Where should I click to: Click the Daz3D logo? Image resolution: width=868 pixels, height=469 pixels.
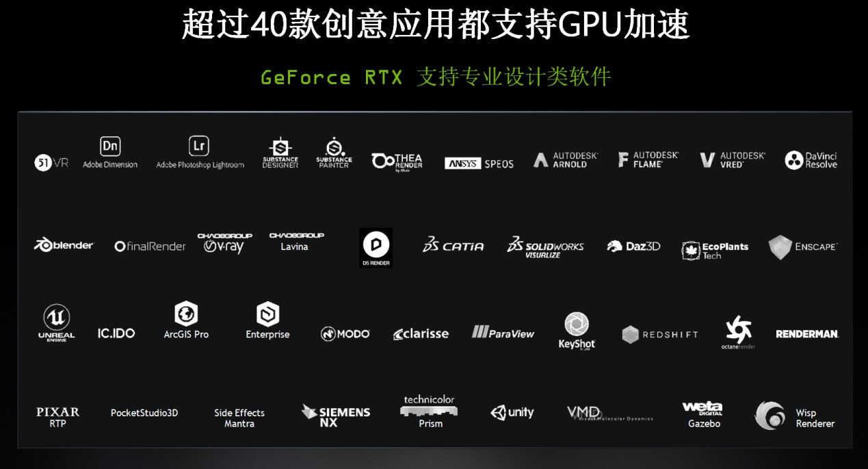[633, 246]
